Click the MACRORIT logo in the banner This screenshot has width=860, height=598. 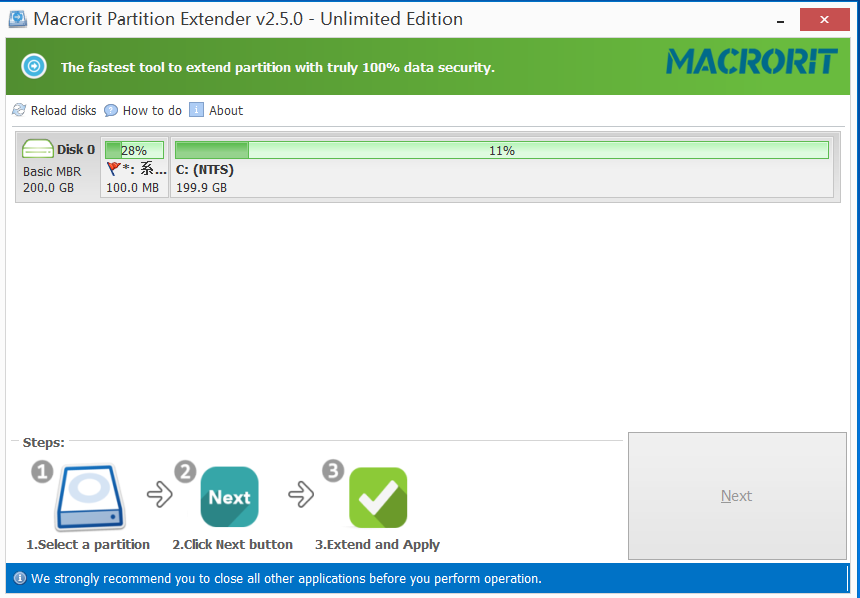(x=752, y=61)
